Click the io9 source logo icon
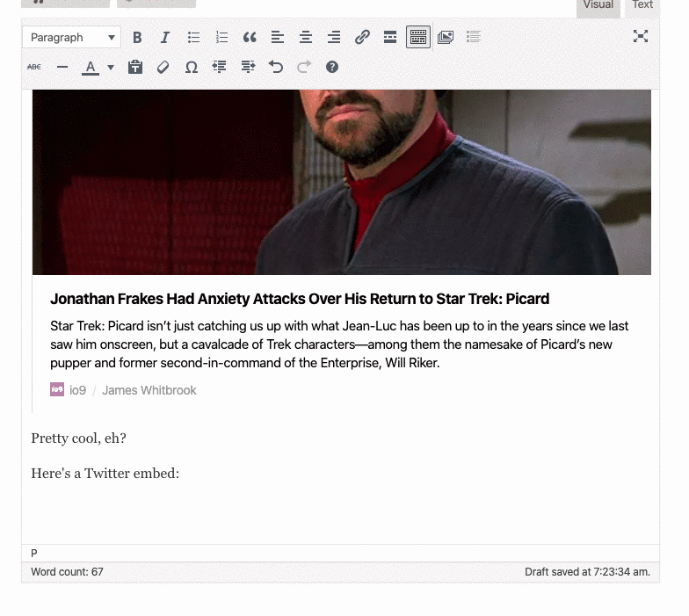Screen dimensions: 689x616 [x=57, y=390]
